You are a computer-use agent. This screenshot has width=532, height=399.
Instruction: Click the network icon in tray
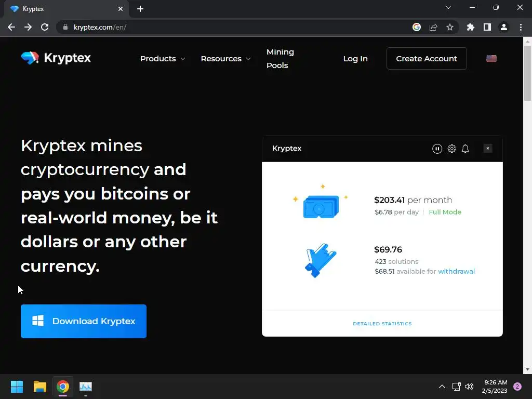coord(456,387)
